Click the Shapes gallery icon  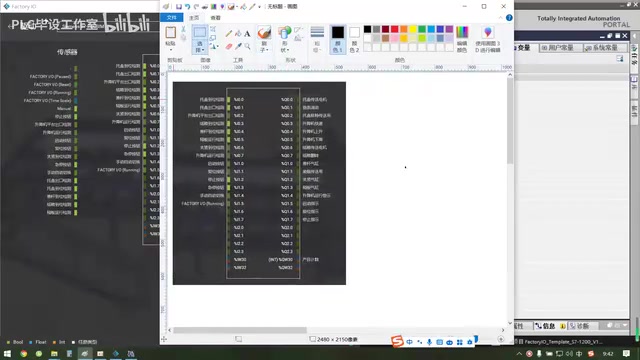click(284, 32)
